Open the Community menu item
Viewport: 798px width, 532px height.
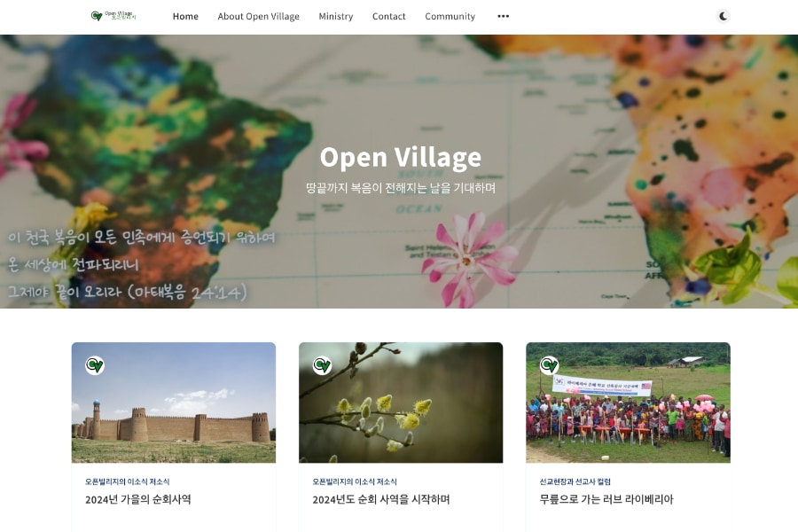click(x=450, y=16)
